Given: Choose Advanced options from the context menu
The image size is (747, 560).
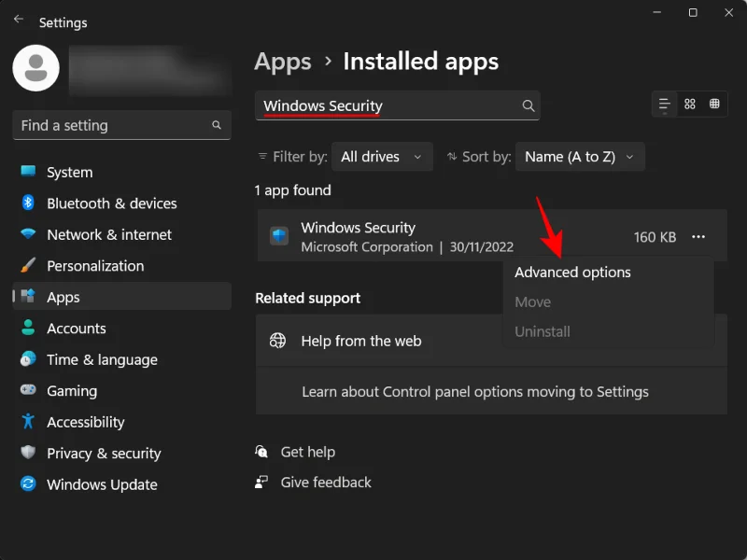Looking at the screenshot, I should click(x=572, y=272).
